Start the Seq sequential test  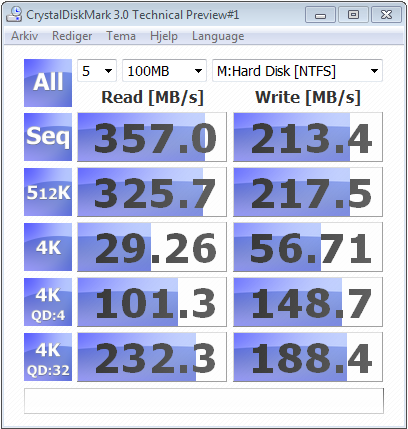[48, 137]
